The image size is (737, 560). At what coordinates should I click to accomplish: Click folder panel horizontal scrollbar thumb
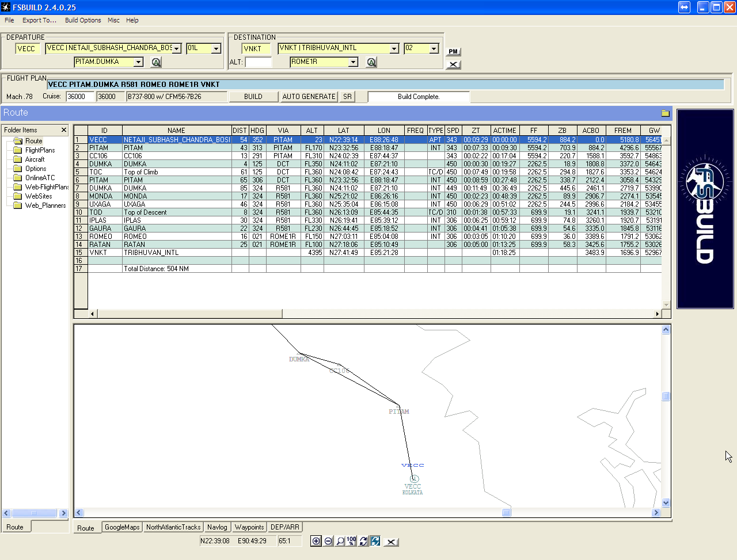pyautogui.click(x=34, y=513)
